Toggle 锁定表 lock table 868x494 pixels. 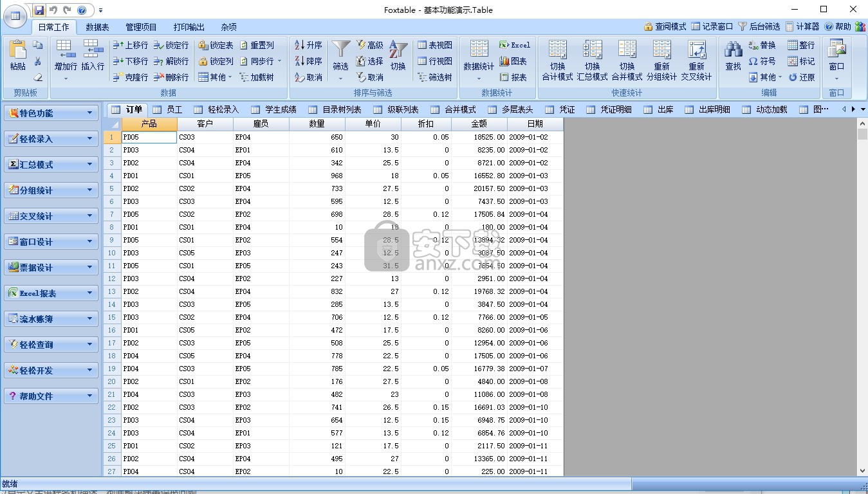tap(216, 45)
